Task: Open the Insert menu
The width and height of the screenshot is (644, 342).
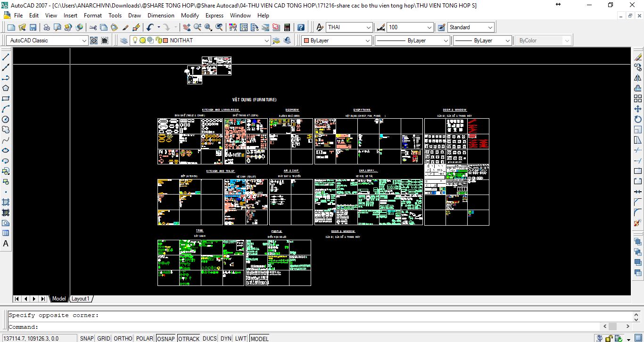Action: pyautogui.click(x=71, y=15)
